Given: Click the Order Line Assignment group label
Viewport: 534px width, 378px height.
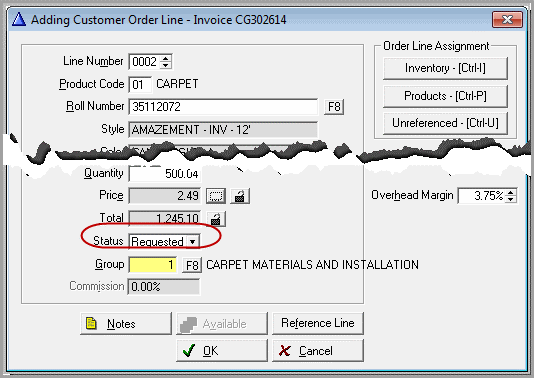Looking at the screenshot, I should point(436,46).
